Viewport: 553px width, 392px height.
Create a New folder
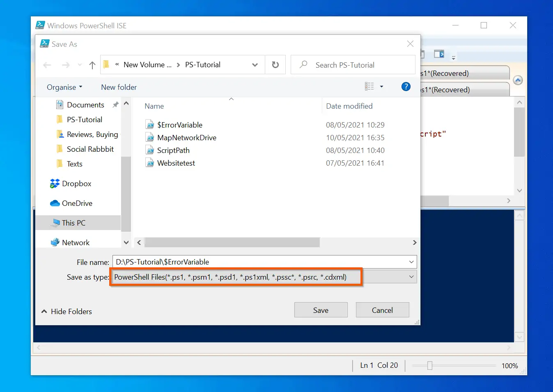click(x=119, y=87)
